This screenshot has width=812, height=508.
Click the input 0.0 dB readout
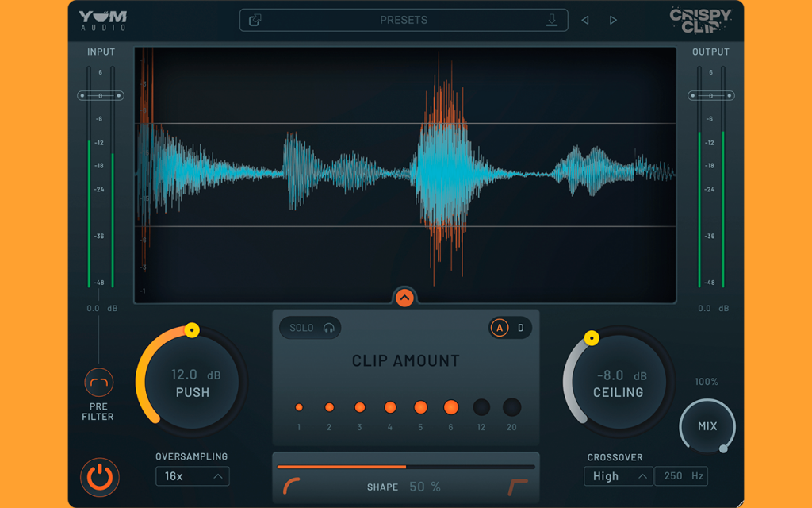[102, 309]
